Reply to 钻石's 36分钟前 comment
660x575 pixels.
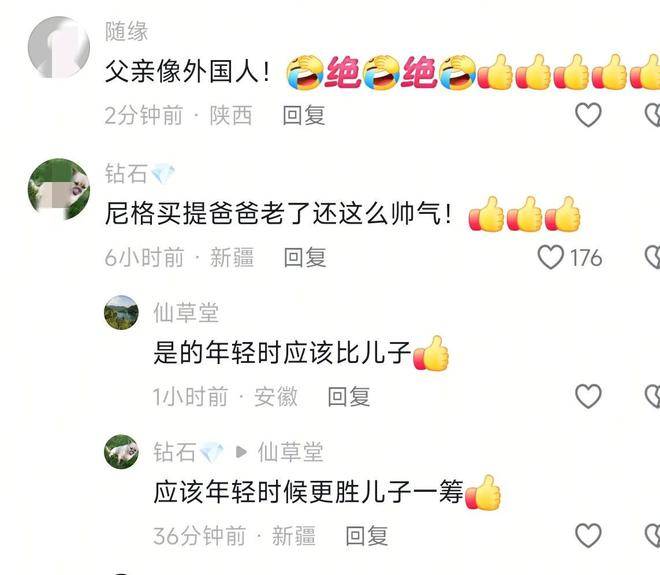click(x=367, y=536)
